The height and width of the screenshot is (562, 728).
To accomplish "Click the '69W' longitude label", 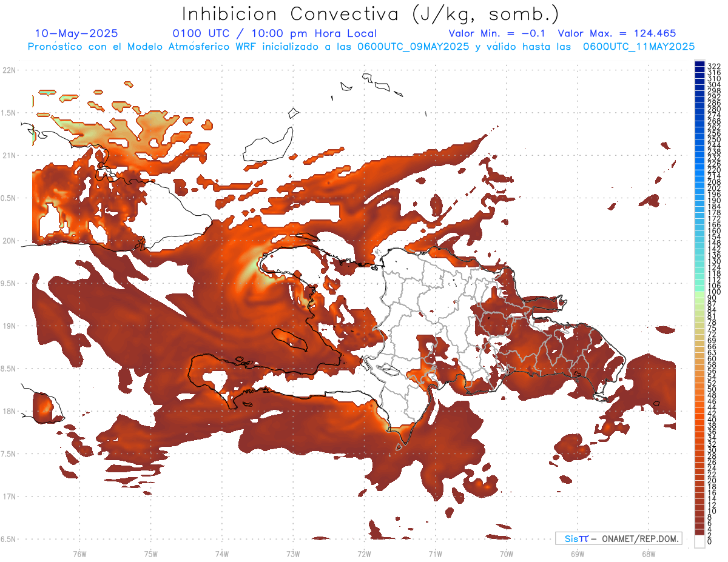I will click(x=578, y=554).
